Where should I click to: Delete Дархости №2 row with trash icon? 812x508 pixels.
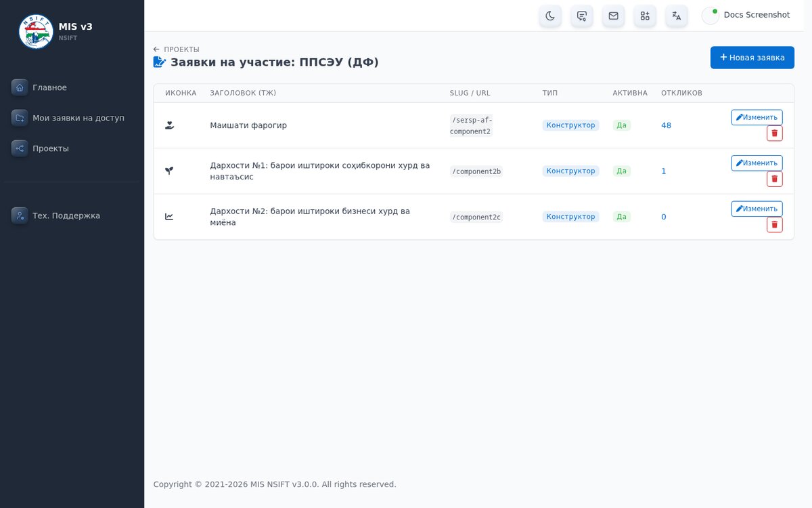(x=774, y=225)
